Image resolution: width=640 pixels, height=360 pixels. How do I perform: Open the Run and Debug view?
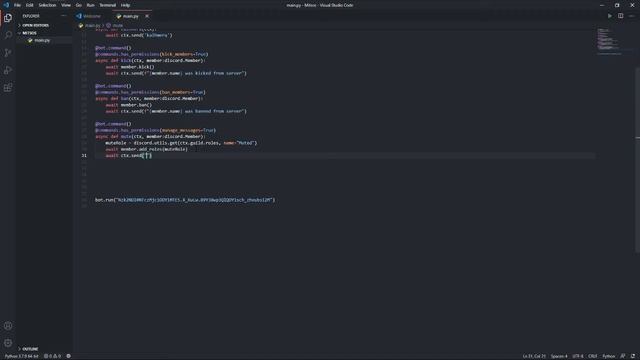8,70
